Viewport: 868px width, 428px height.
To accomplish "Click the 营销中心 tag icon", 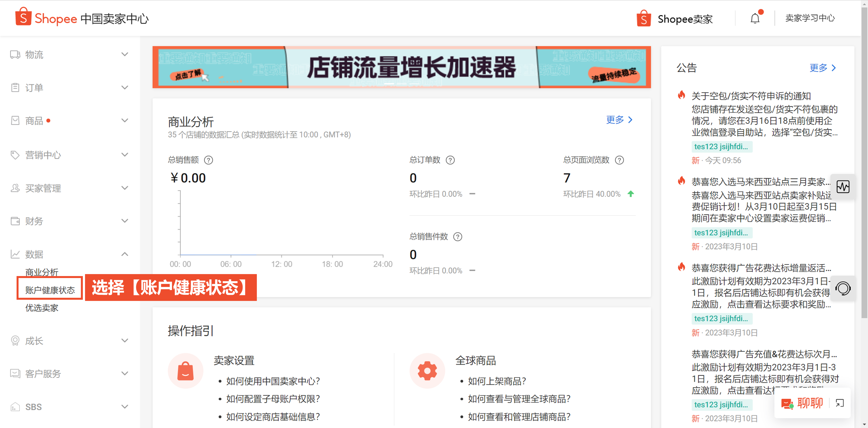I will click(x=15, y=155).
